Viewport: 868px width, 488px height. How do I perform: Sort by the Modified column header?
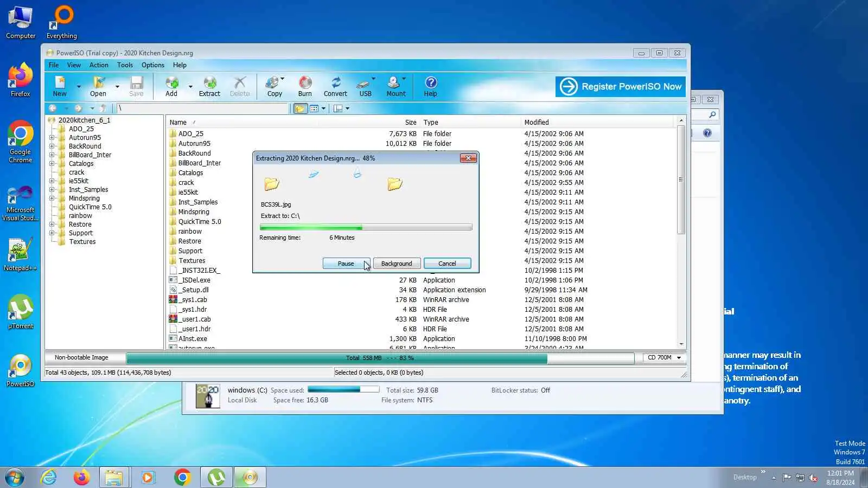[x=537, y=123]
